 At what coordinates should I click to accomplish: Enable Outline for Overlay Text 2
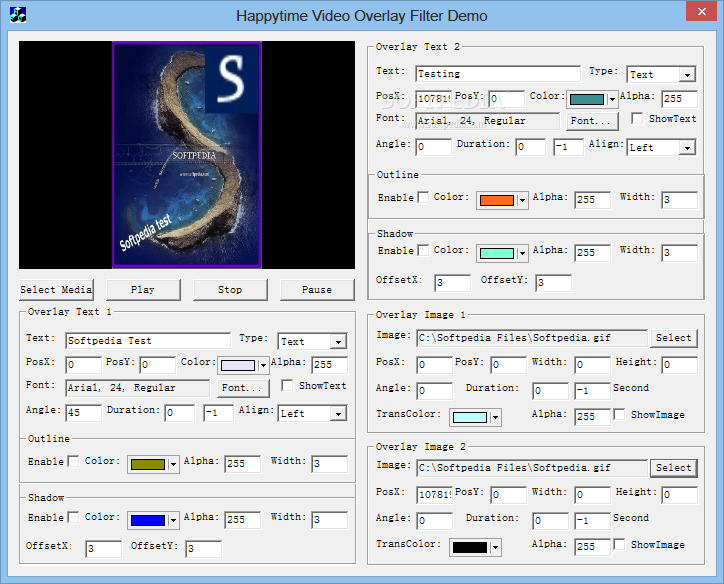coord(423,197)
